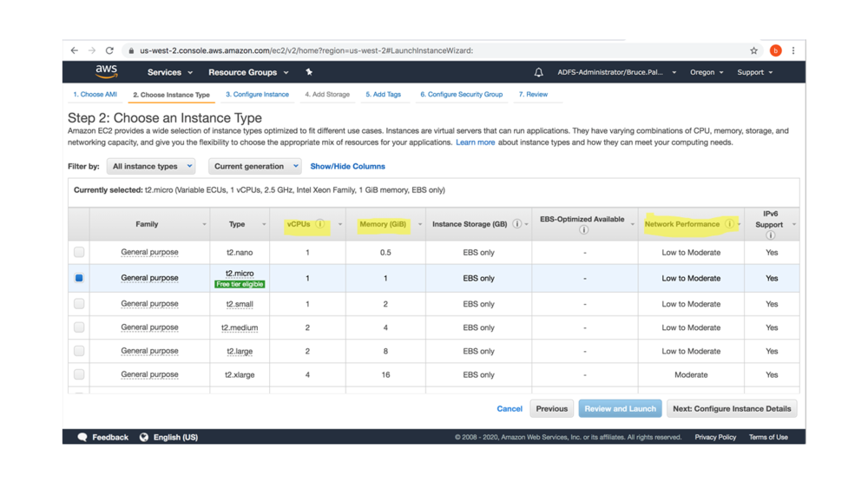Open the ADFS-Administrator account dropdown
Screen dimensions: 868x489
tap(616, 72)
